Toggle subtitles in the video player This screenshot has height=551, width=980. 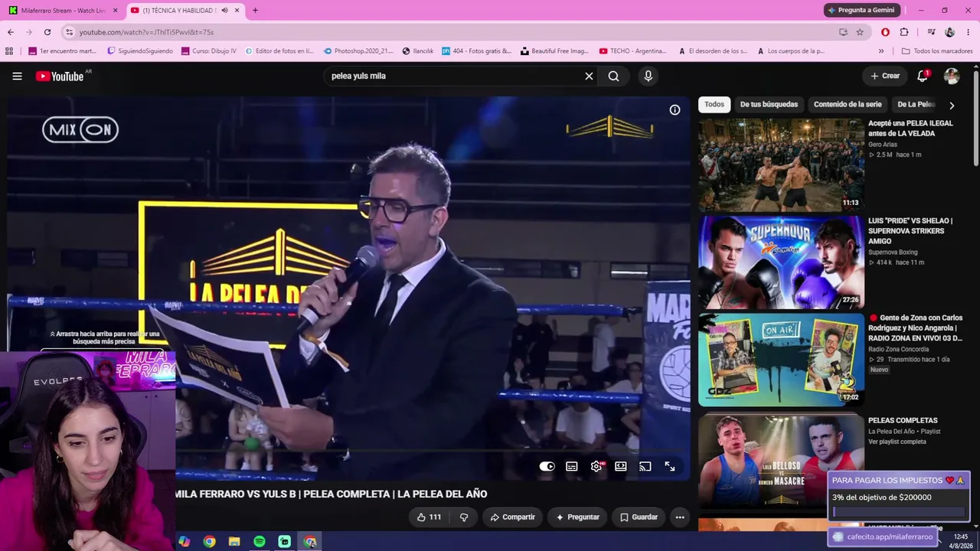pos(571,466)
